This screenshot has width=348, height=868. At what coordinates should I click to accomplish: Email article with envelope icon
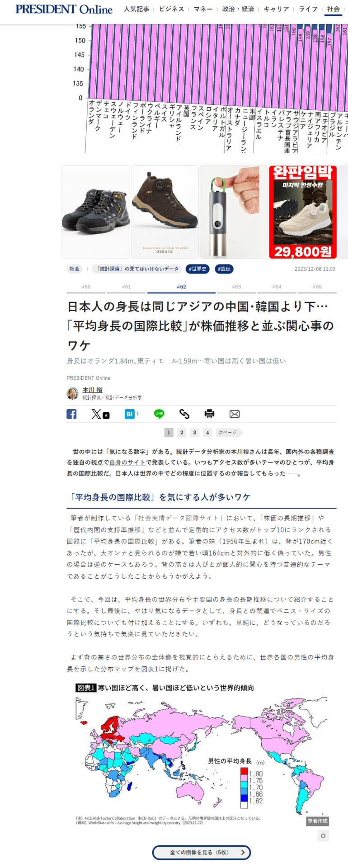(235, 414)
